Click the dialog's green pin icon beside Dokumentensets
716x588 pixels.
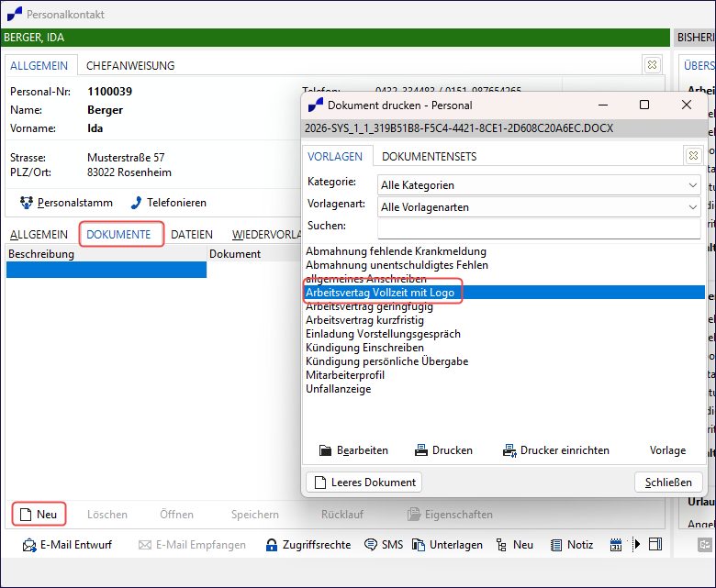tap(694, 156)
